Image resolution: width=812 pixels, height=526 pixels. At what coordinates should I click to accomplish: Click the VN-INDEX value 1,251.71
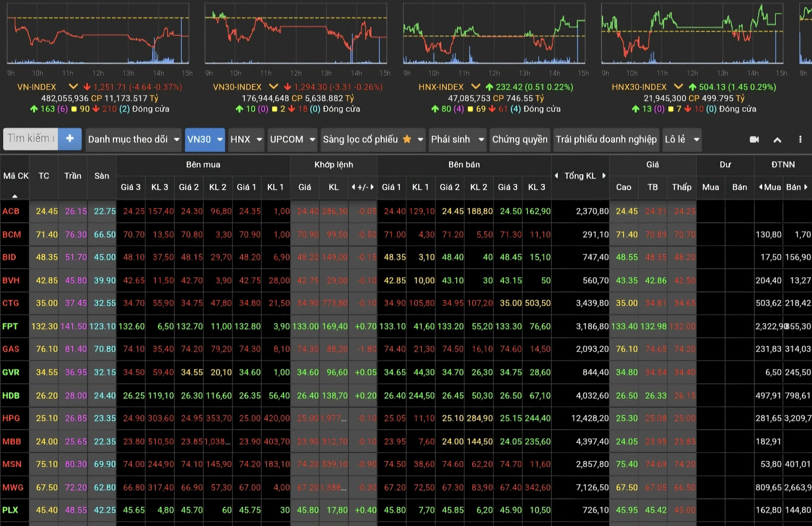pos(110,87)
